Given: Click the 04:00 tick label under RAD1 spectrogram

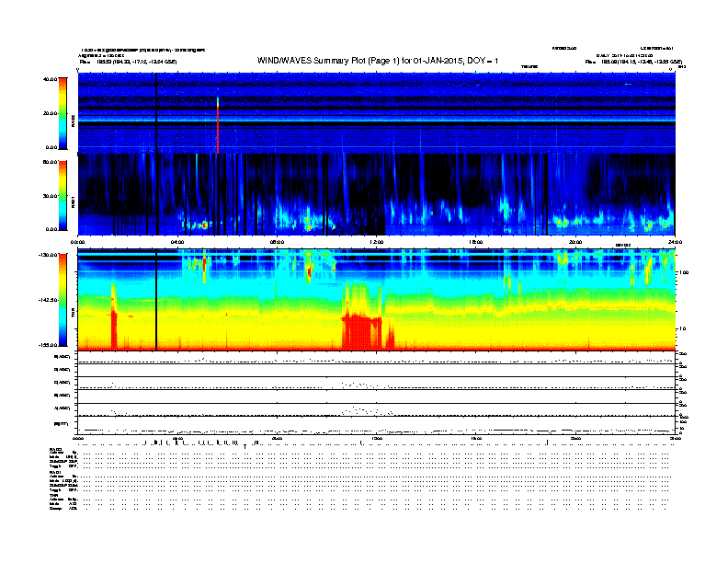Looking at the screenshot, I should tap(177, 242).
